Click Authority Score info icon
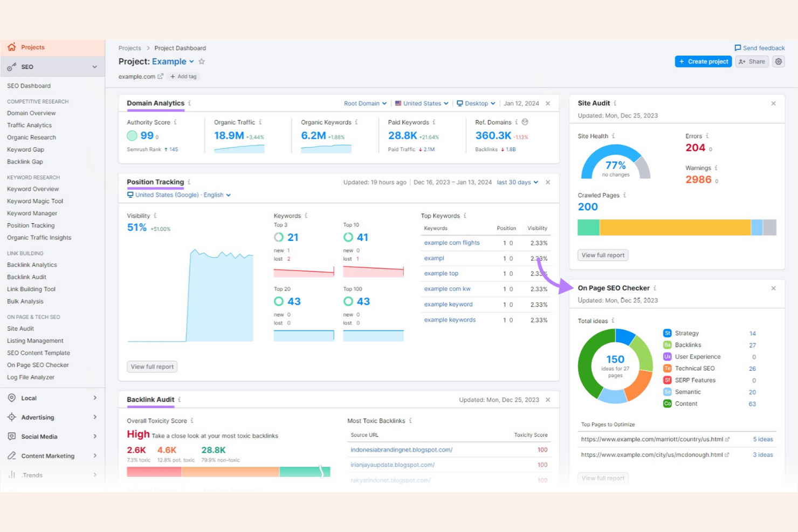 pyautogui.click(x=175, y=122)
